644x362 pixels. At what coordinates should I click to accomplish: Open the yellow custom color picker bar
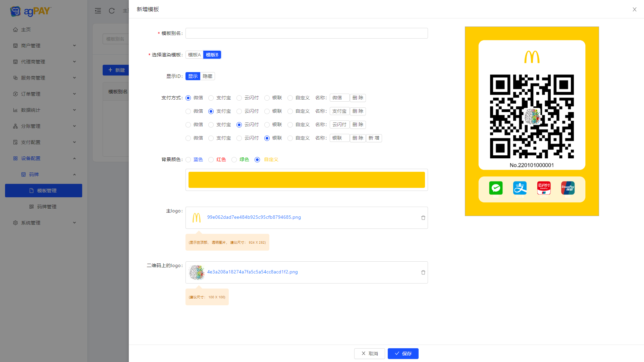point(307,180)
